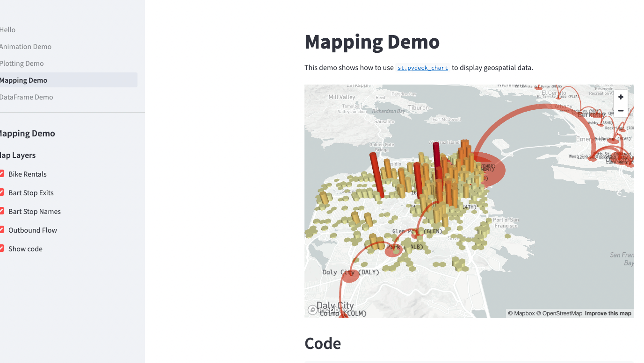The image size is (644, 363).
Task: Click the Port of San Francisco label
Action: pos(506,223)
